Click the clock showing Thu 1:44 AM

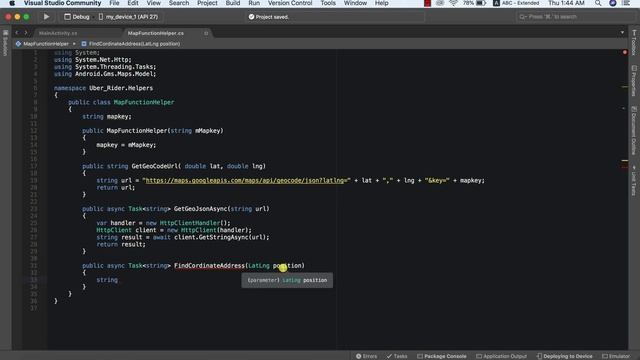566,3
